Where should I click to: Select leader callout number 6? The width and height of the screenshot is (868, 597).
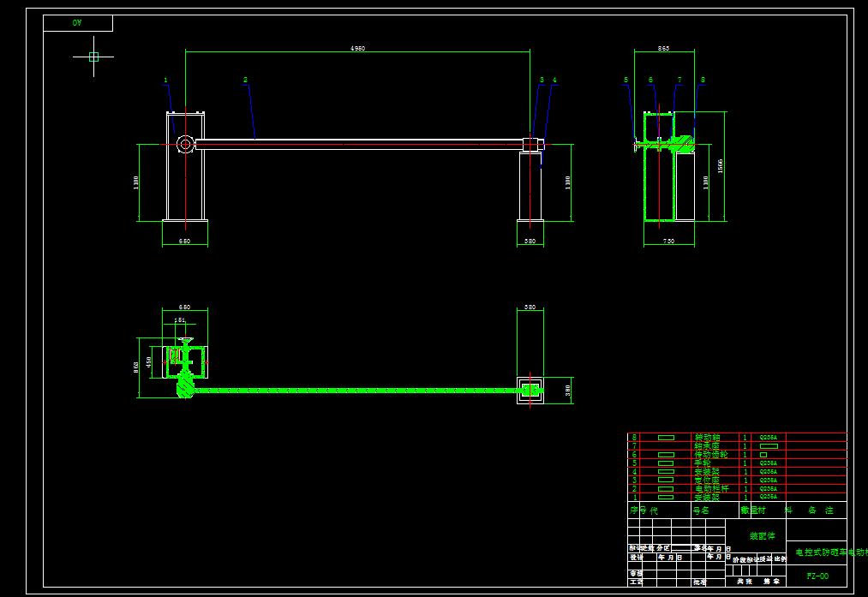[650, 81]
